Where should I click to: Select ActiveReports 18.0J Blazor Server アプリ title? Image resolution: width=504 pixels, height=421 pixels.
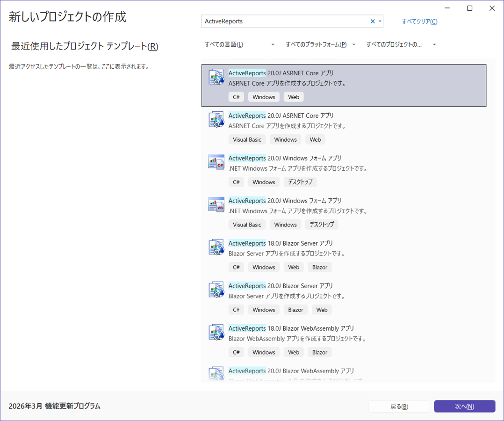(281, 243)
